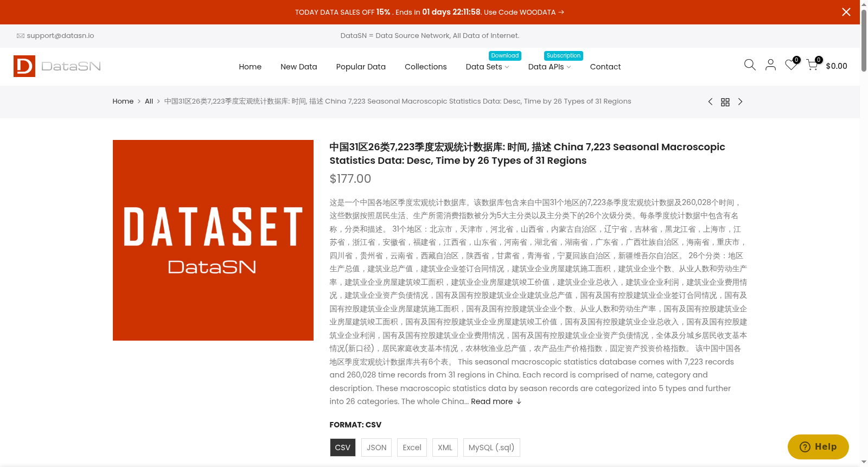
Task: Select the JSON format option
Action: [376, 447]
